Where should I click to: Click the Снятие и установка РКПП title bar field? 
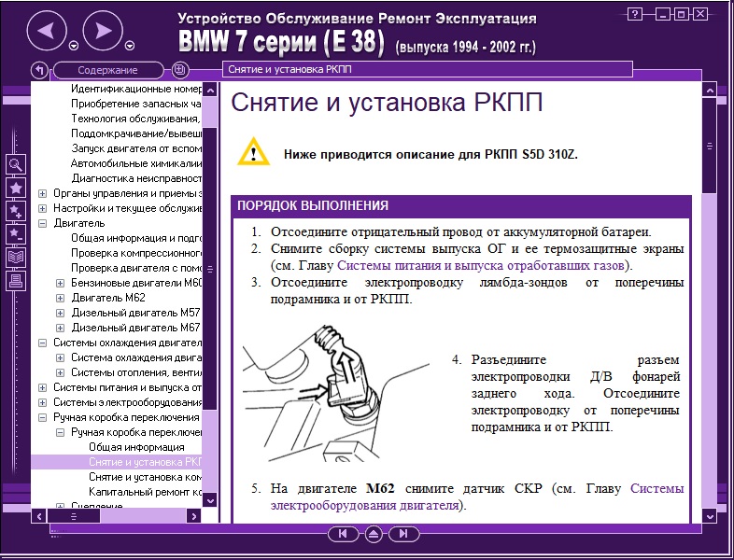click(428, 70)
